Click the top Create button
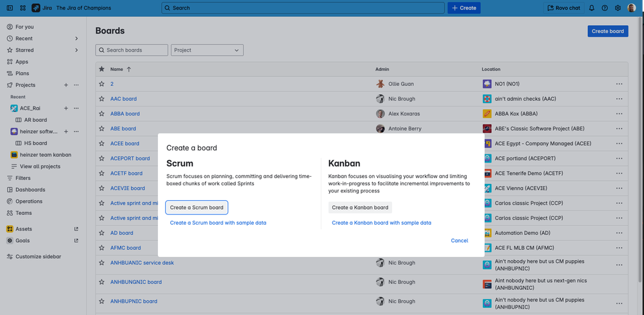This screenshot has width=644, height=315. [463, 8]
